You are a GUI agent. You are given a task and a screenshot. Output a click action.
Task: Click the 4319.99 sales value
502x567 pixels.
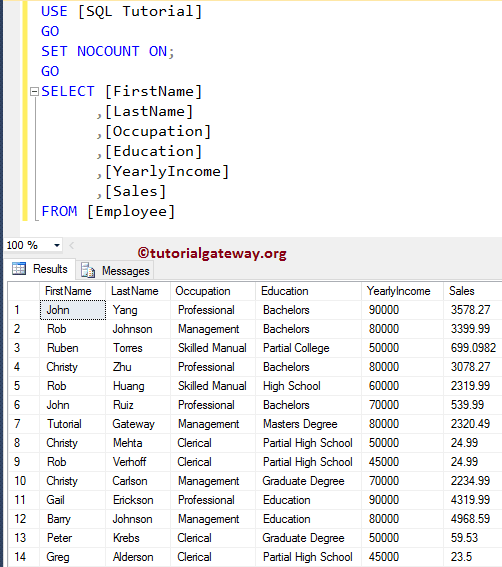pyautogui.click(x=472, y=500)
